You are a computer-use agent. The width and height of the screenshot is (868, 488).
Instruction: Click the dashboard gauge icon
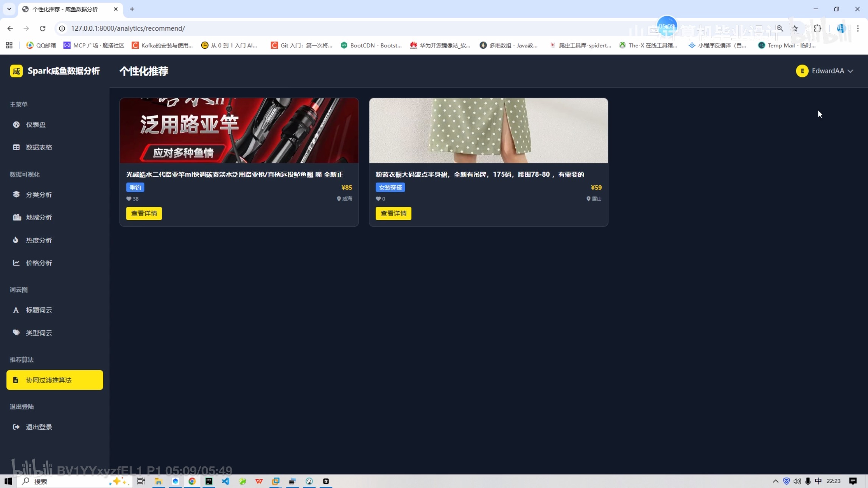tap(16, 124)
